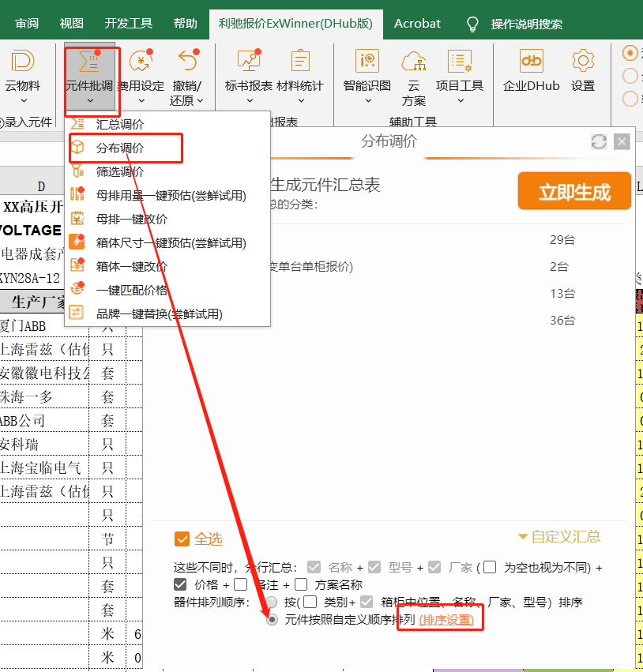643x672 pixels.
Task: Select the 按…排序 radio option
Action: pyautogui.click(x=272, y=603)
